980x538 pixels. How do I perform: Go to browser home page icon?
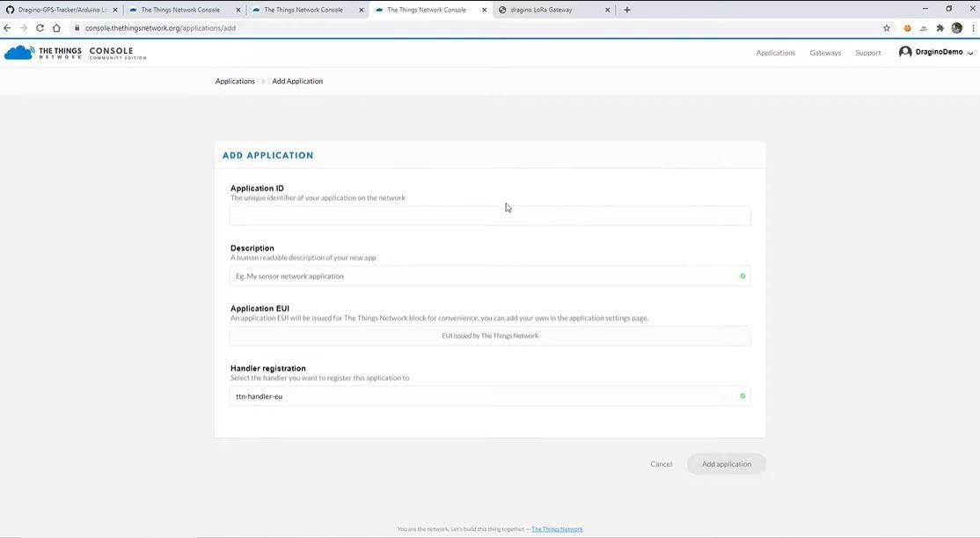click(56, 28)
